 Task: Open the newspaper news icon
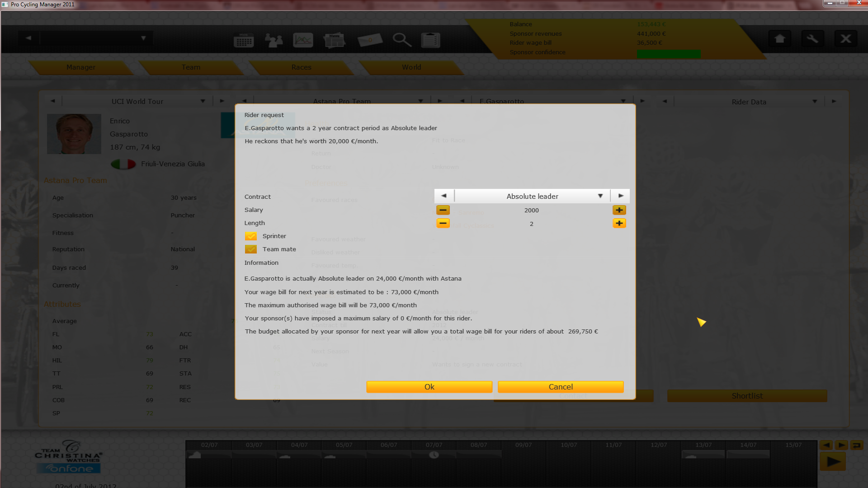click(335, 41)
